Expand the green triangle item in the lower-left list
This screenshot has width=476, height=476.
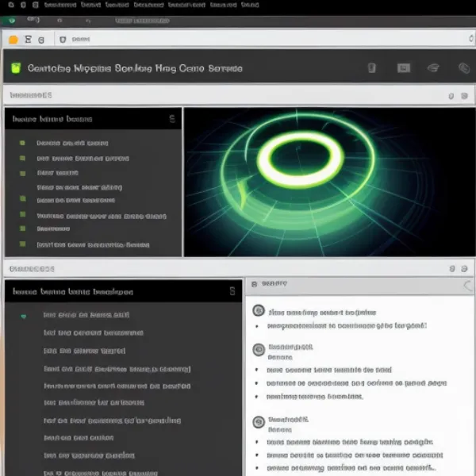23,316
